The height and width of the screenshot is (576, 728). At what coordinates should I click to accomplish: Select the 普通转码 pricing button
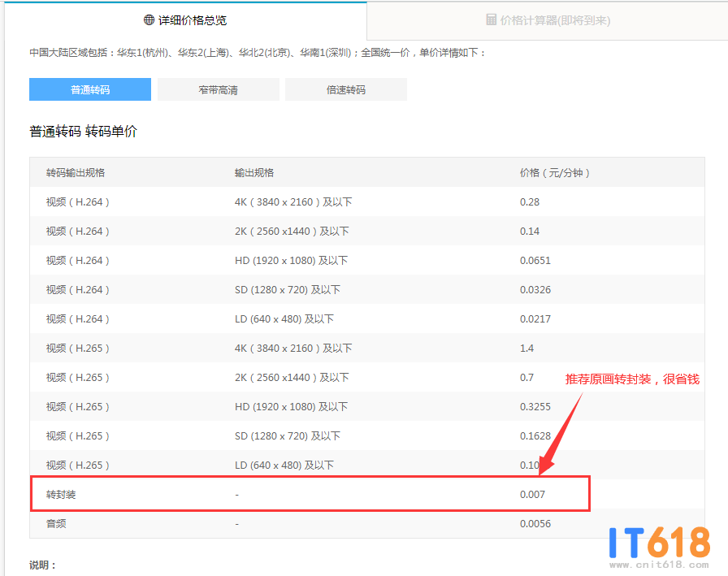pyautogui.click(x=89, y=89)
